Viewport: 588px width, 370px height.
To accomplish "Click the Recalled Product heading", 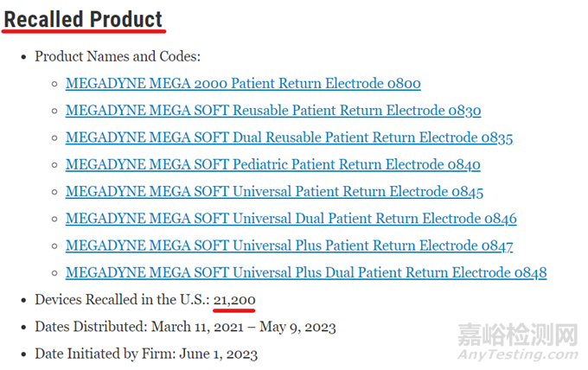I will (x=83, y=20).
